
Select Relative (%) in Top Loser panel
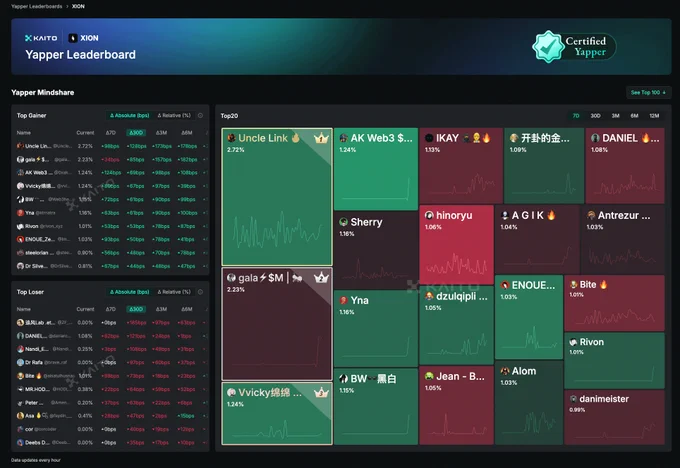(174, 292)
